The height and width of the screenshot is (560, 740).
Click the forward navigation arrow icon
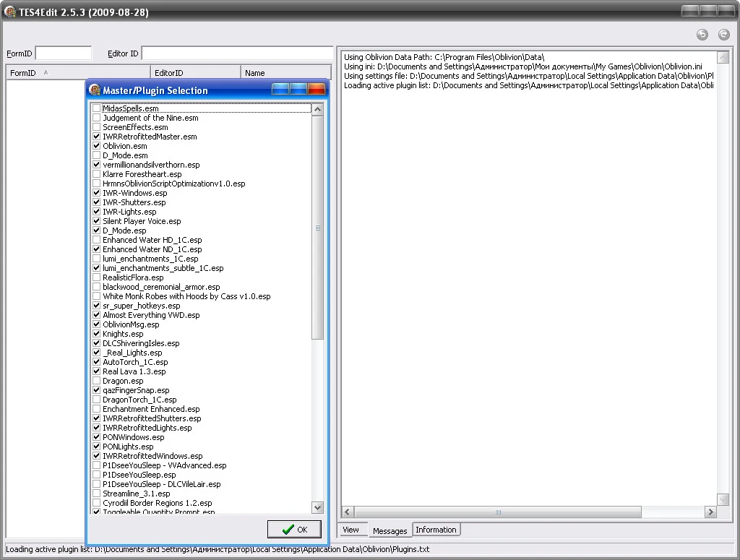click(723, 34)
